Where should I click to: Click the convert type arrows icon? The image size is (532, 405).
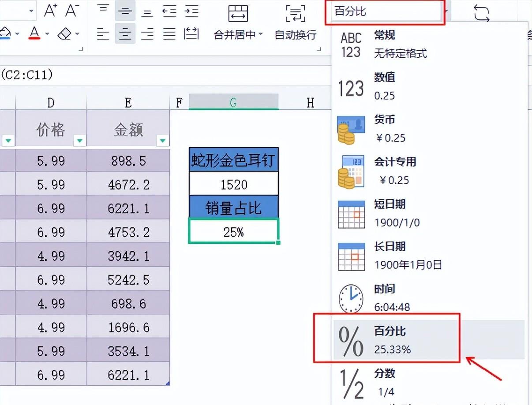[x=482, y=13]
